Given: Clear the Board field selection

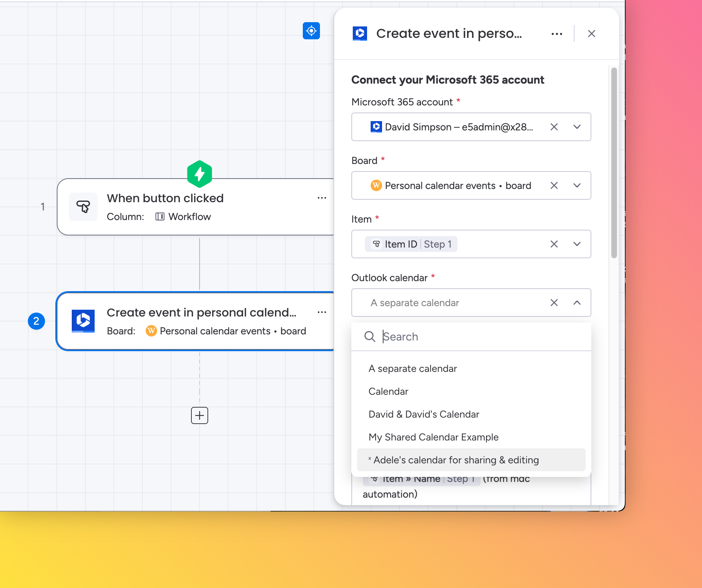Looking at the screenshot, I should 554,185.
